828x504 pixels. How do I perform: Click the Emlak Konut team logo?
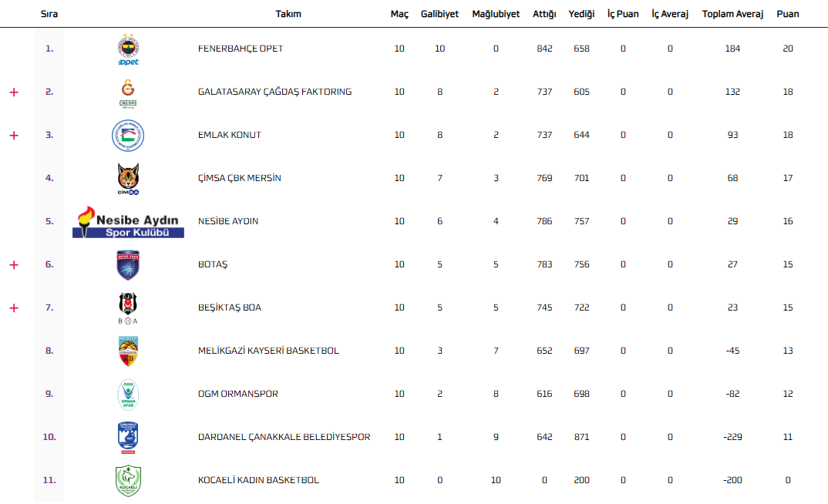(x=128, y=136)
